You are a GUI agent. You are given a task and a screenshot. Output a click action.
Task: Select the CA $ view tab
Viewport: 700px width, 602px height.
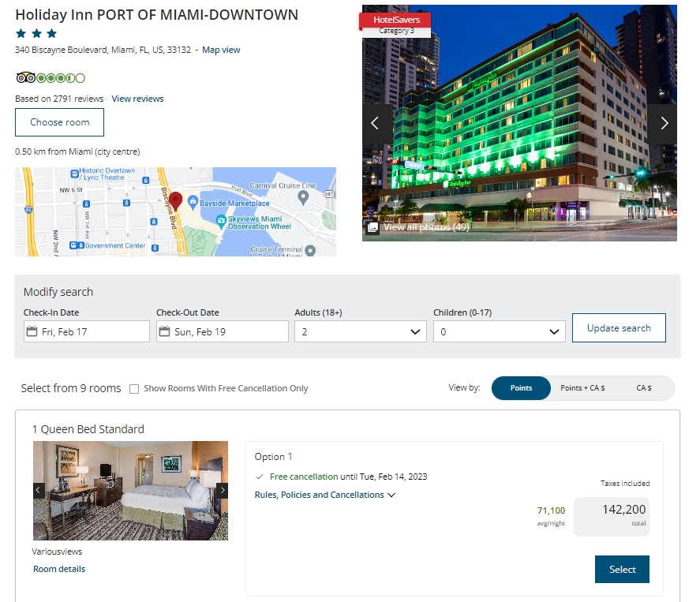point(644,387)
